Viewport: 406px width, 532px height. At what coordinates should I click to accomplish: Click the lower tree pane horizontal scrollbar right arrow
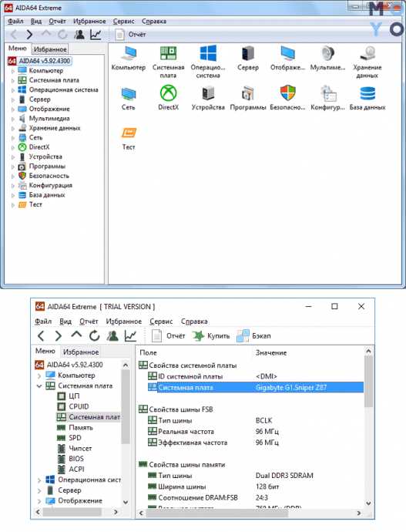tap(116, 512)
